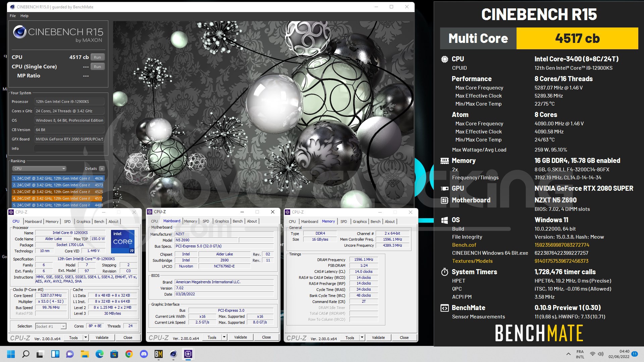The image size is (644, 362).
Task: Run the CPU Single Core benchmark
Action: click(97, 67)
